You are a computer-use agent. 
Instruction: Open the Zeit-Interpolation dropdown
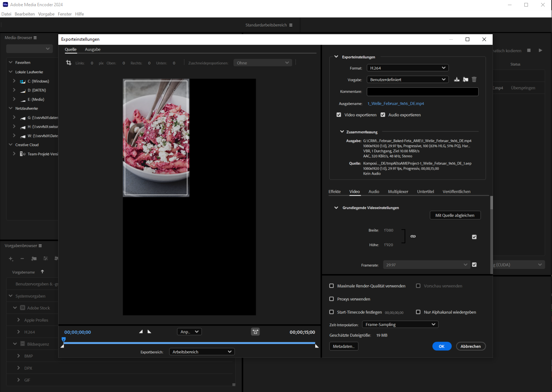click(400, 324)
